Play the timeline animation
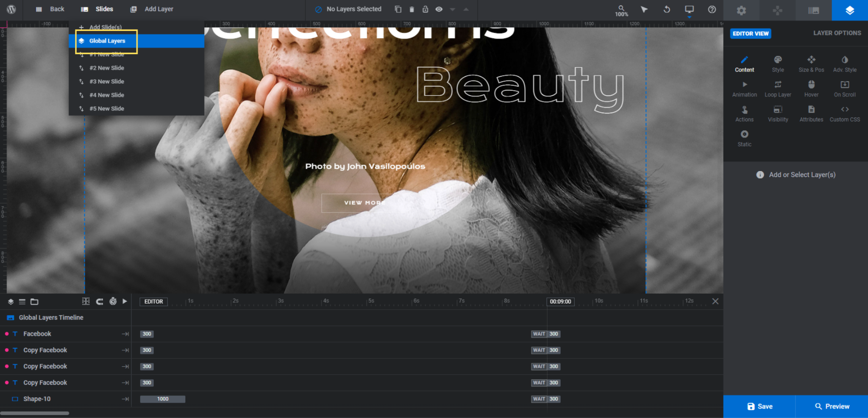Screen dimensions: 868x418 pyautogui.click(x=125, y=301)
